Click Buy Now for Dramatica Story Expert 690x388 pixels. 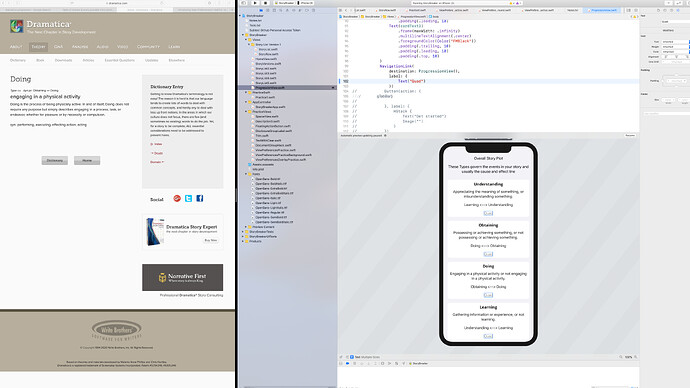[211, 240]
